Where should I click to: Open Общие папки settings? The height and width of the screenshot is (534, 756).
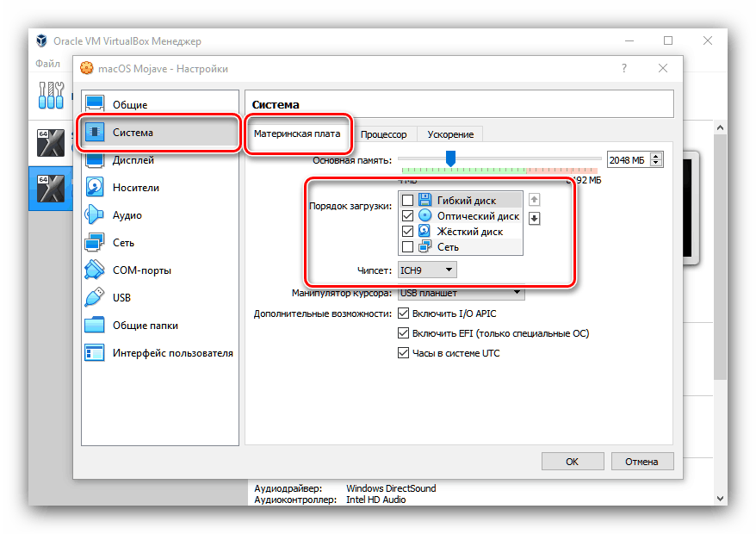[x=159, y=325]
